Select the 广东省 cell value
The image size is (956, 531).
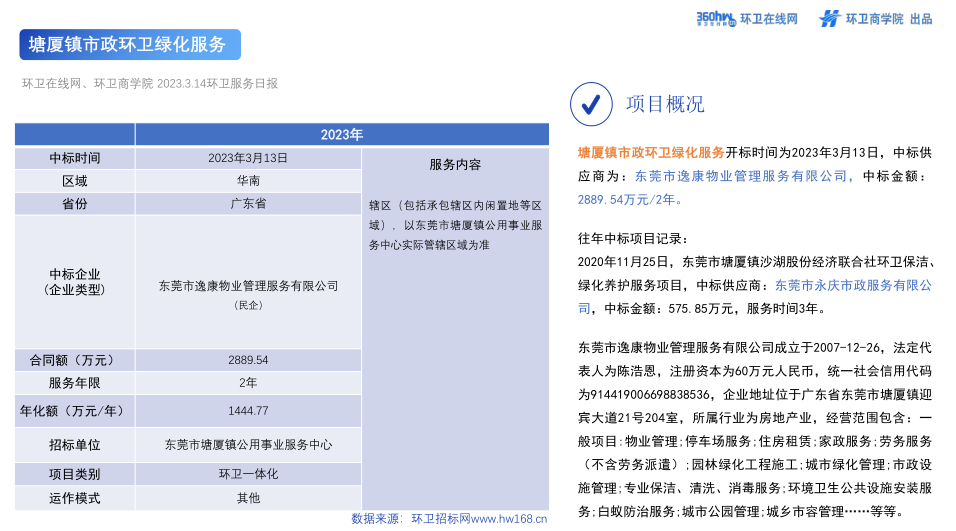tap(248, 204)
